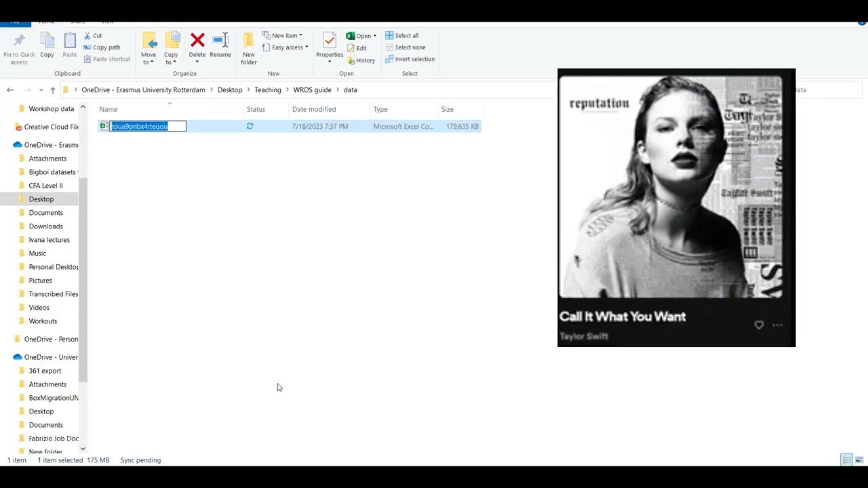Image resolution: width=868 pixels, height=488 pixels.
Task: Open the Easy access dropdown
Action: 285,47
